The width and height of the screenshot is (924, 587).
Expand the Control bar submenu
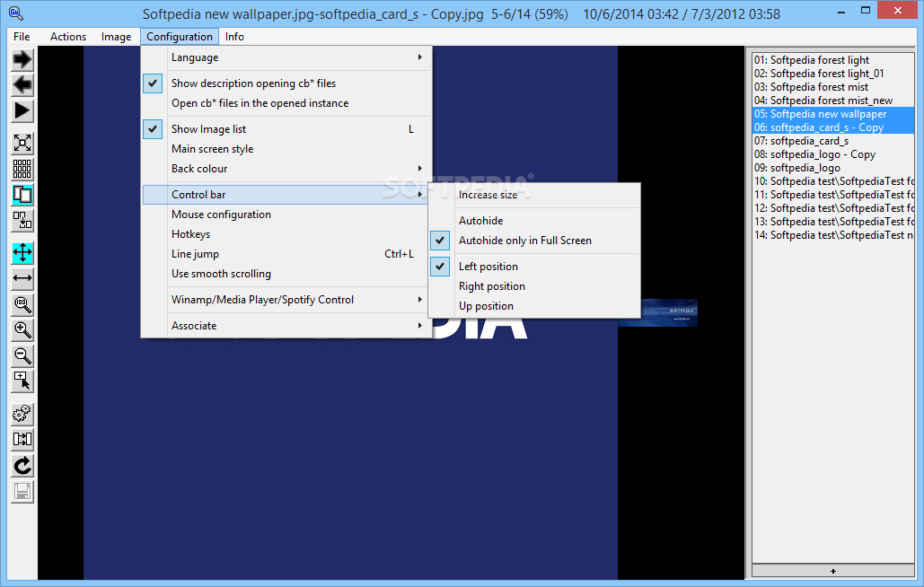286,195
